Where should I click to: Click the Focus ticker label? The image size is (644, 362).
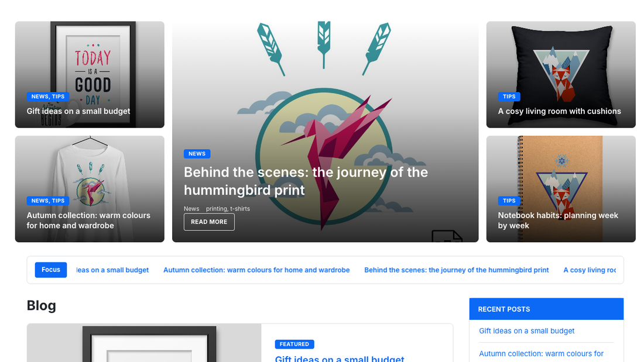click(51, 270)
